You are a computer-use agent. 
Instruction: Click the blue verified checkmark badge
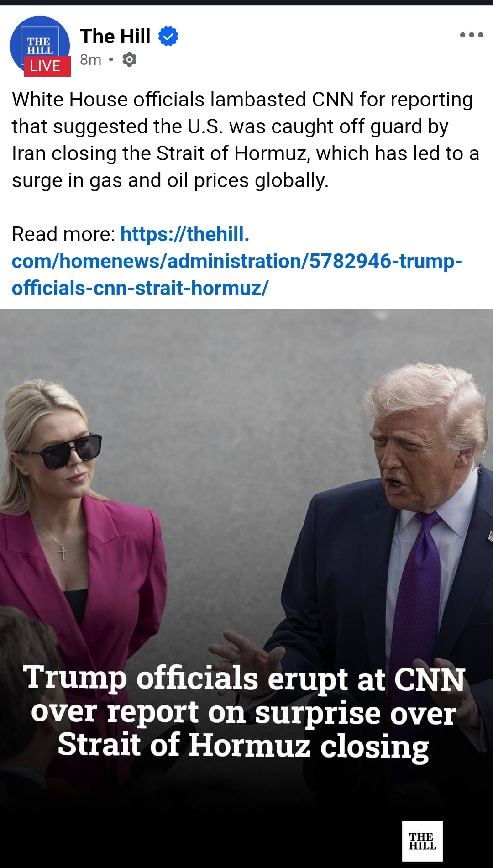(168, 36)
